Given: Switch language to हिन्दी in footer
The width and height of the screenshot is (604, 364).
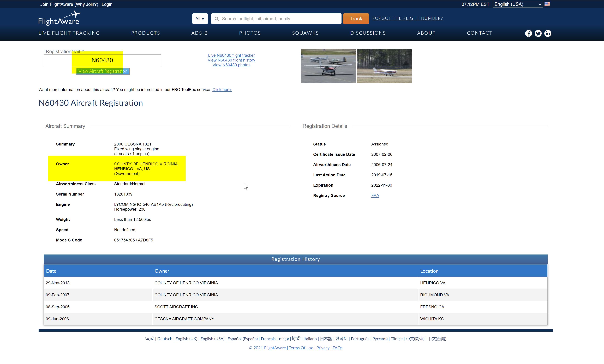Looking at the screenshot, I should [x=296, y=338].
